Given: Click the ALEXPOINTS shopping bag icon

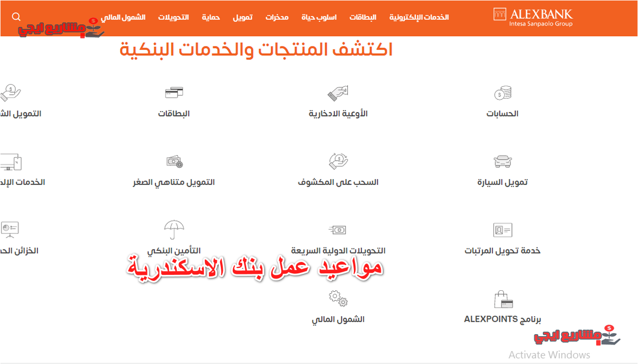Looking at the screenshot, I should 503,299.
